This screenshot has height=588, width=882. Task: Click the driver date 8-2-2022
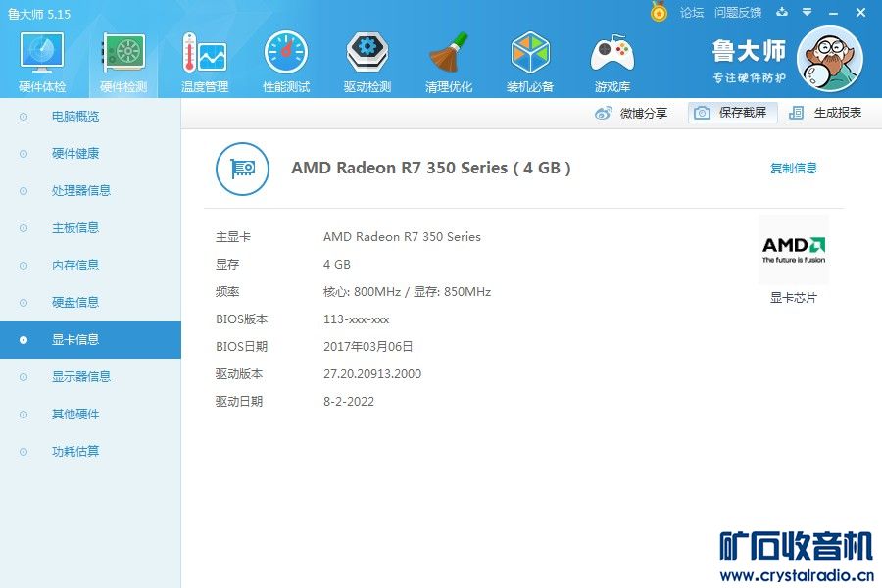(349, 401)
